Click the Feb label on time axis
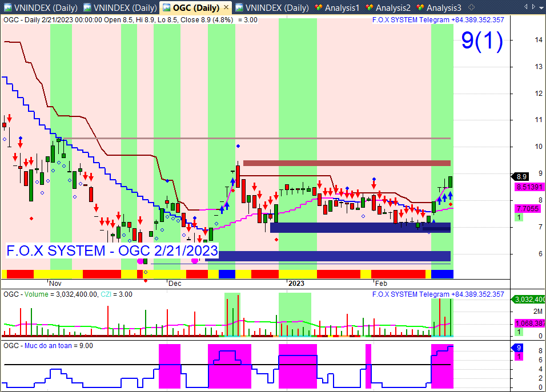 point(381,284)
